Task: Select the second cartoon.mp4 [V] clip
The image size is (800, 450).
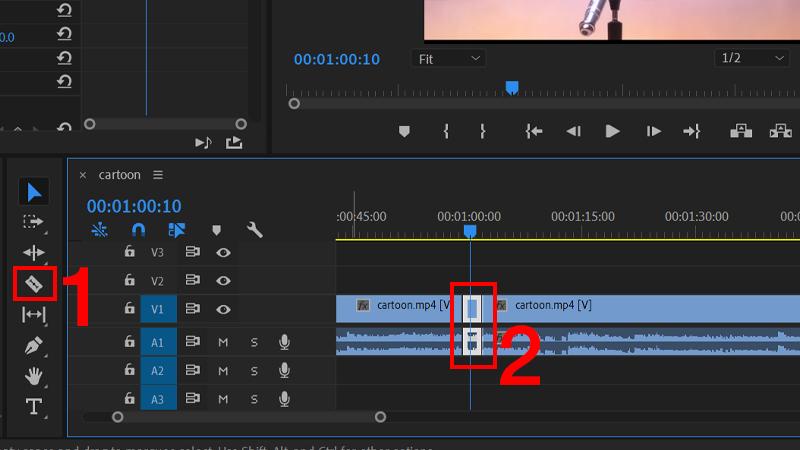Action: (x=641, y=308)
